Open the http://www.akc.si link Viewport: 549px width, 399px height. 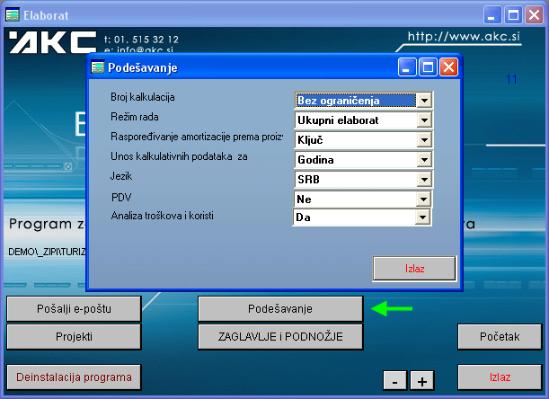tap(464, 36)
